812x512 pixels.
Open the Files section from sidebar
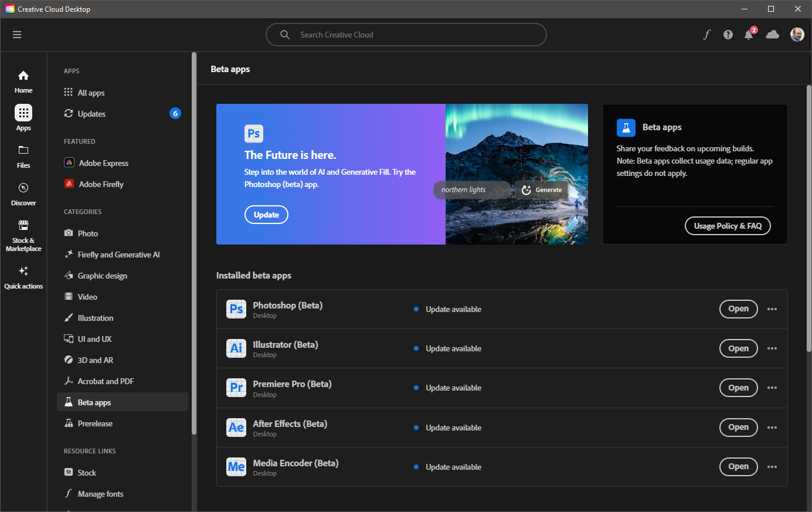23,155
